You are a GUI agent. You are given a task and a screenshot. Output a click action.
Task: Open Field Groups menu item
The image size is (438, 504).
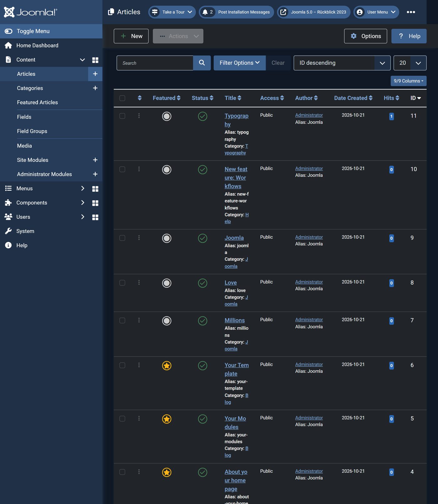(32, 131)
